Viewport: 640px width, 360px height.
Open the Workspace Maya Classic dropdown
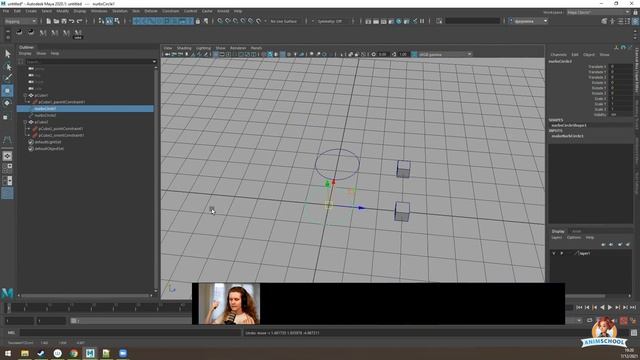598,12
